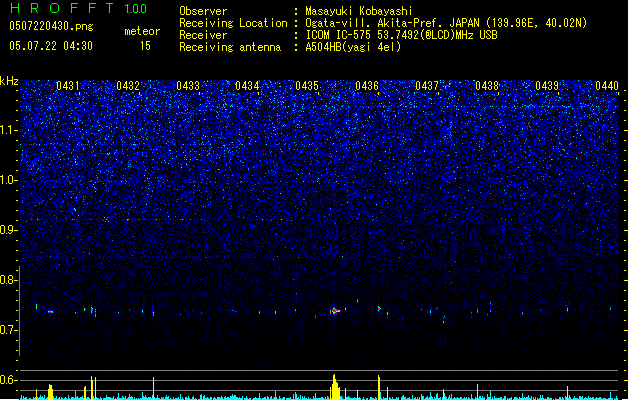
Task: Click the 0438 time tick label
Action: click(487, 86)
